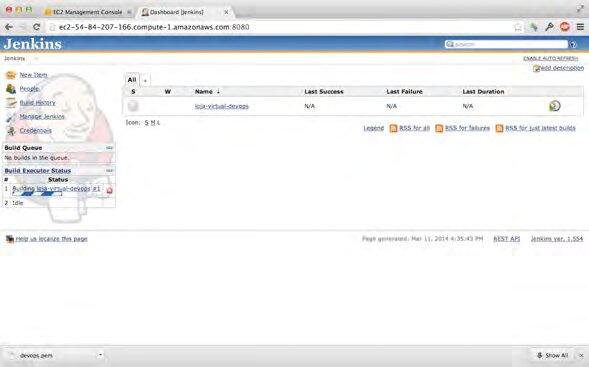This screenshot has width=589, height=367.
Task: Sort jobs by the Name column header
Action: [x=207, y=92]
